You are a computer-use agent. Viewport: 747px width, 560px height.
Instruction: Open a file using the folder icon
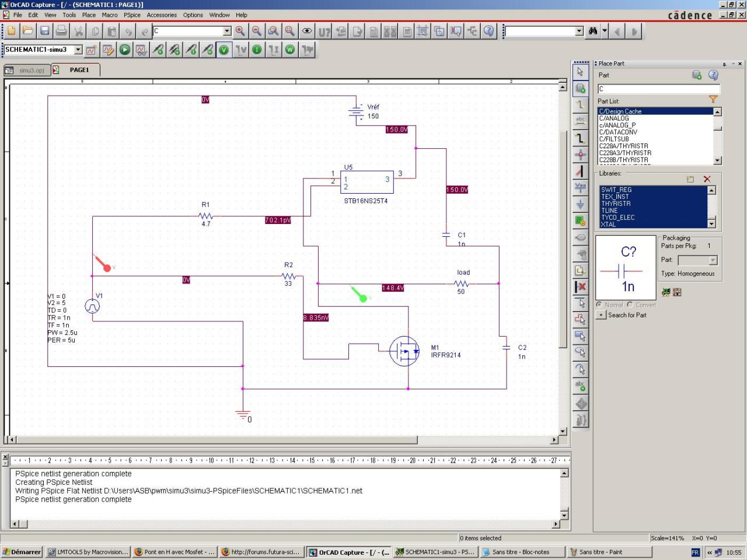tap(27, 31)
